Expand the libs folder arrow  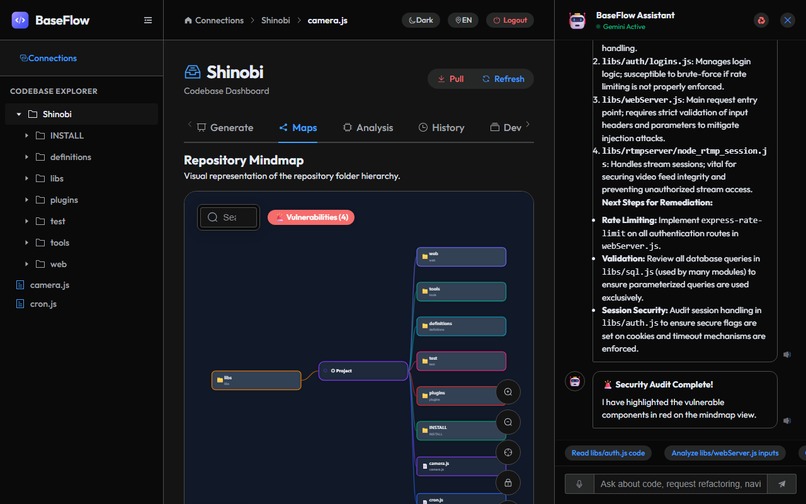[27, 178]
